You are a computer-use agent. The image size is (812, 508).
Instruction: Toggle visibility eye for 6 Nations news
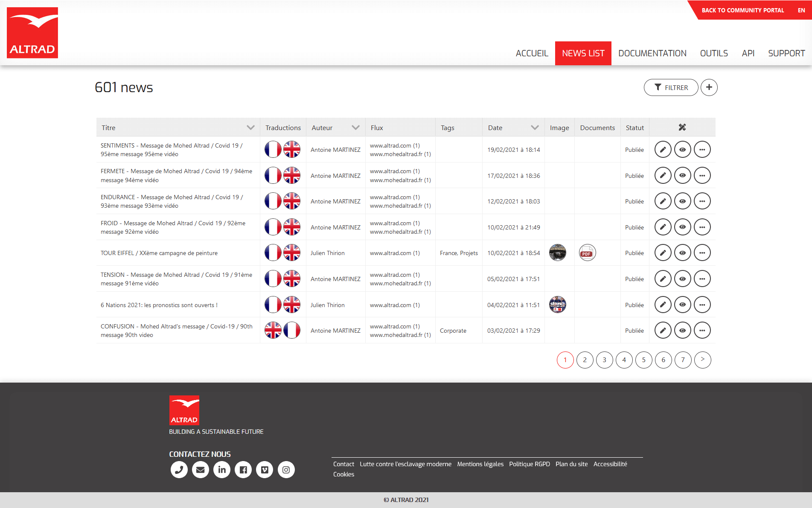[682, 305]
